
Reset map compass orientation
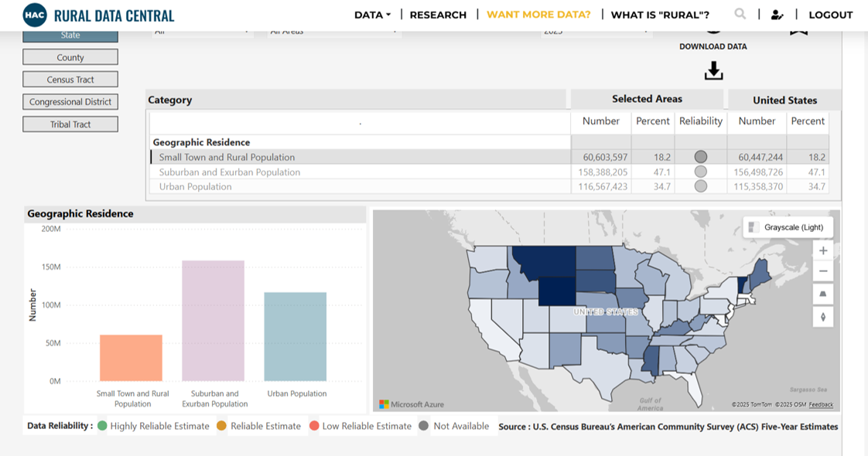point(823,316)
